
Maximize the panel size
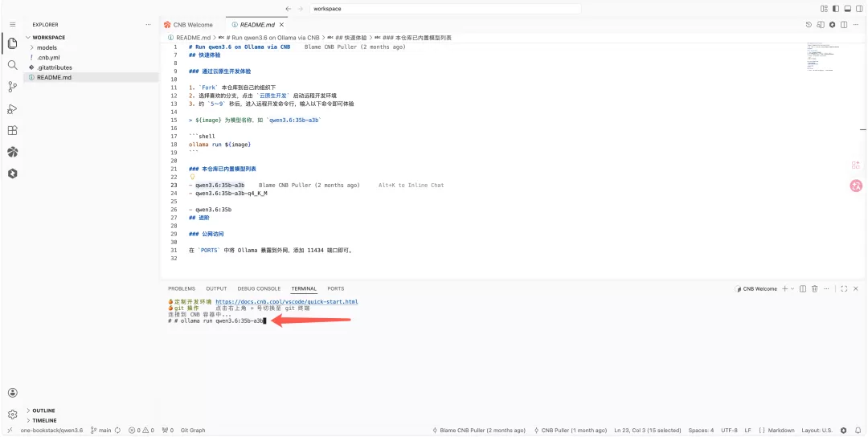coord(844,288)
